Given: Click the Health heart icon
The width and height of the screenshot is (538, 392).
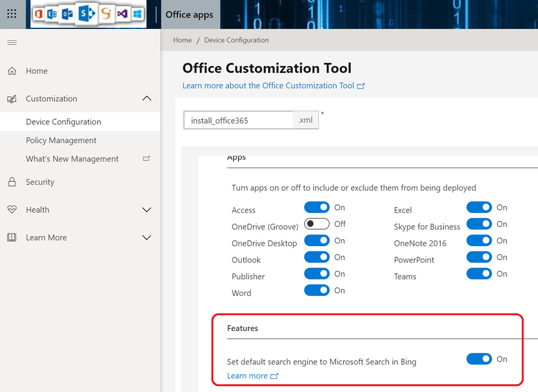Looking at the screenshot, I should (12, 210).
